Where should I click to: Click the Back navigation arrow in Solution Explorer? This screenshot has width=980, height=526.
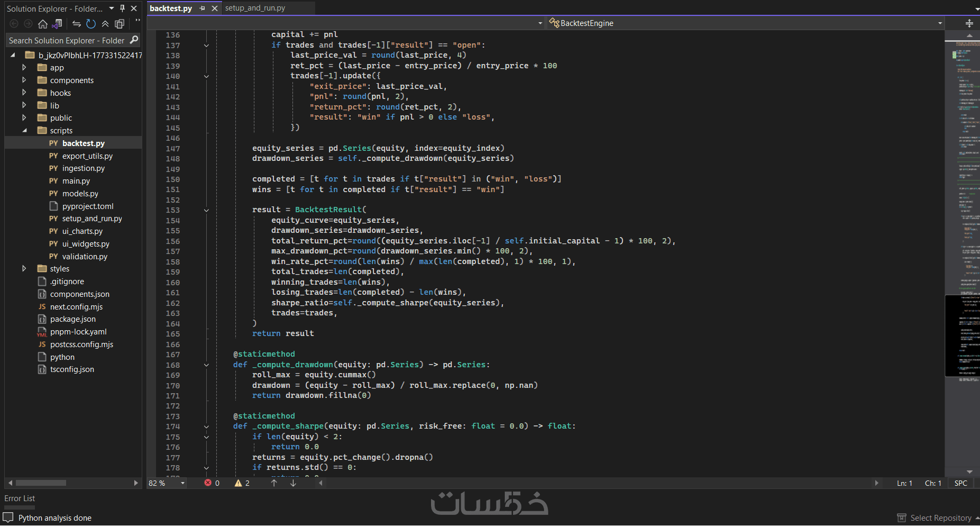tap(14, 24)
